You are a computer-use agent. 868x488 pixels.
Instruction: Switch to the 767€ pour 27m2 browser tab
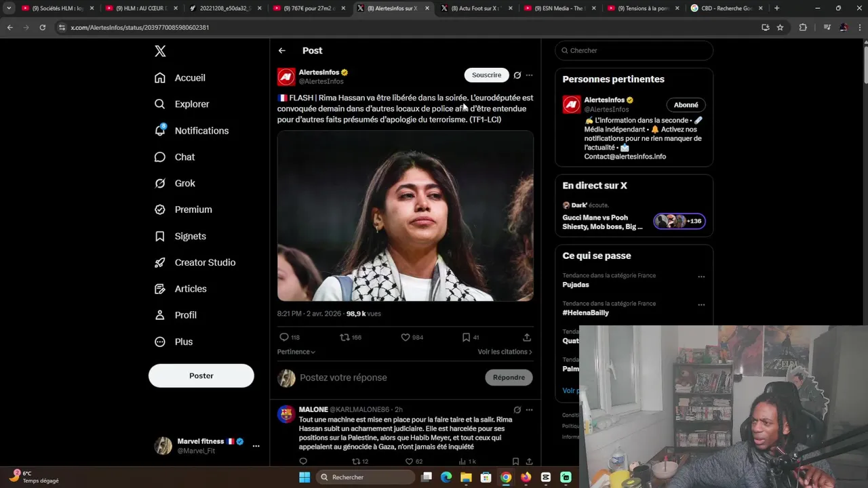tap(309, 8)
